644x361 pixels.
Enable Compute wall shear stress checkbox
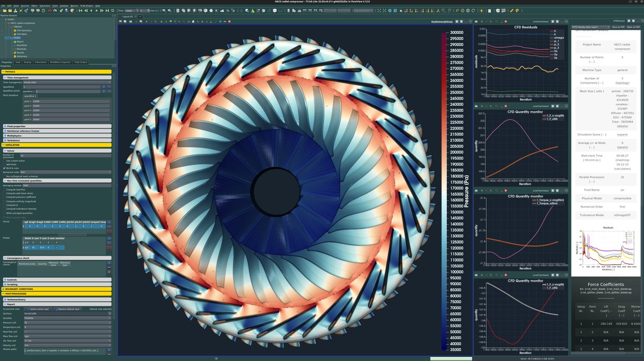pyautogui.click(x=4, y=193)
